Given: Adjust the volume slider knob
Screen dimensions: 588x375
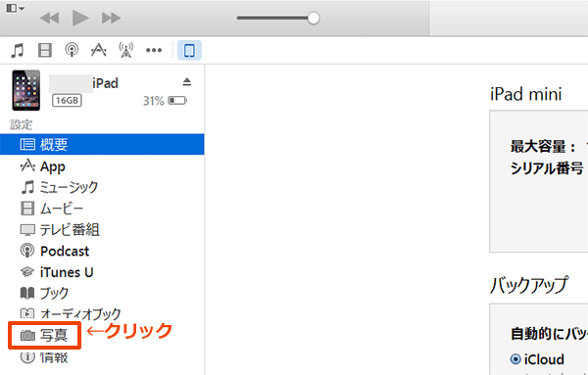Looking at the screenshot, I should 314,18.
